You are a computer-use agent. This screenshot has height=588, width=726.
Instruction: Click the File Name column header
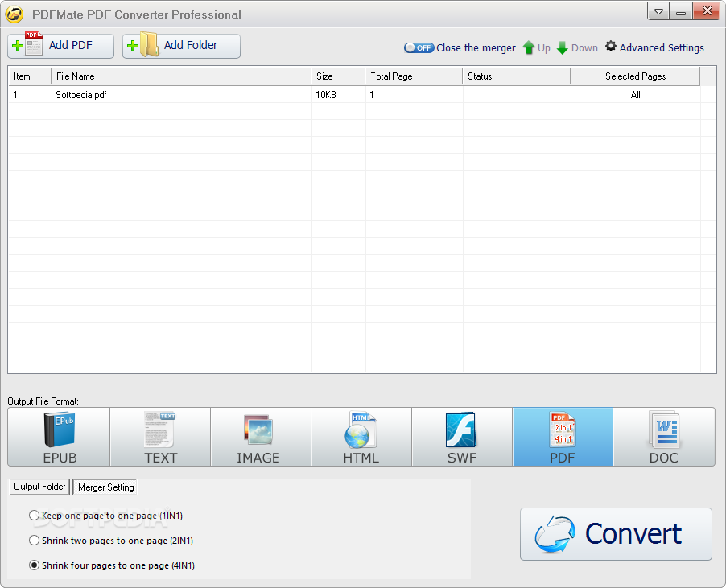tap(181, 76)
